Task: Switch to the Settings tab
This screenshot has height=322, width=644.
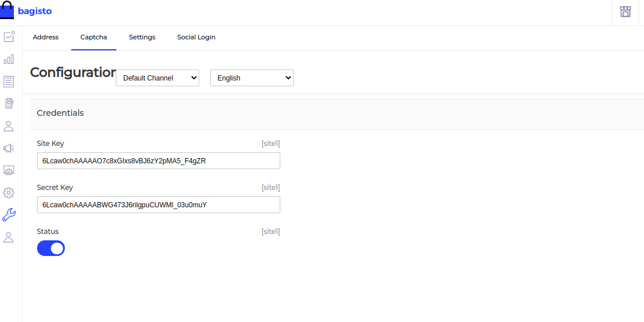Action: (x=142, y=37)
